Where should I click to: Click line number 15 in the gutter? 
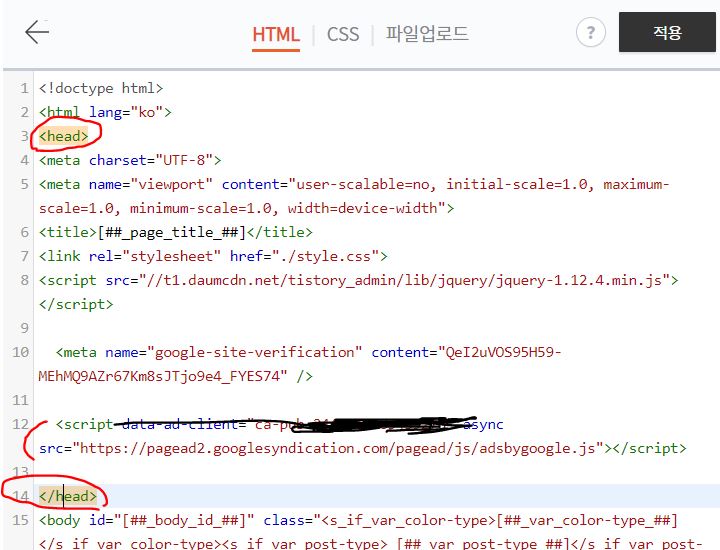[x=20, y=520]
